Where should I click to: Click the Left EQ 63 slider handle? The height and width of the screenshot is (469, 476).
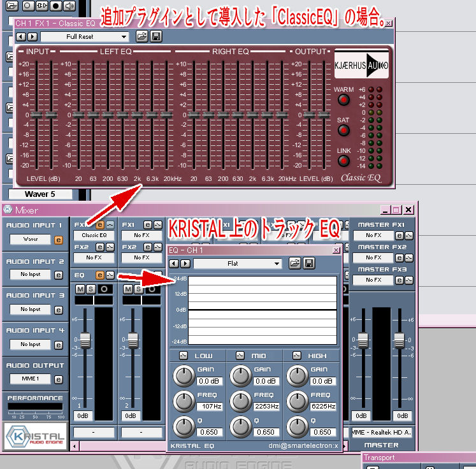click(x=93, y=115)
